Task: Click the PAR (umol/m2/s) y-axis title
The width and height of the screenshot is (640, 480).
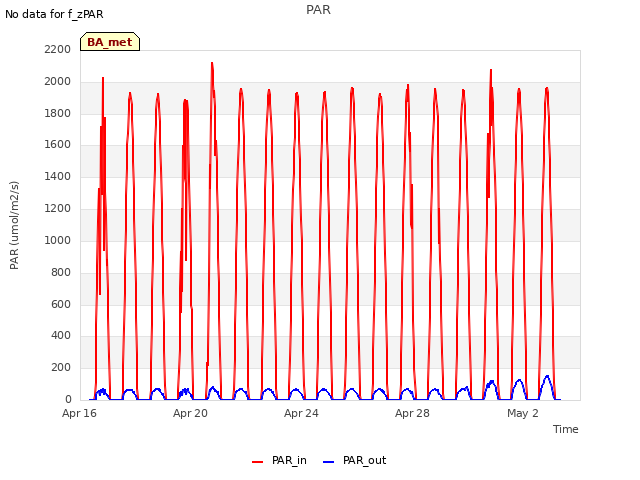Action: tap(14, 225)
